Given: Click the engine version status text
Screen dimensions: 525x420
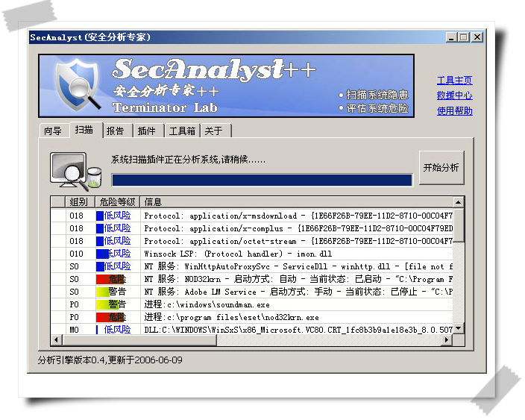Looking at the screenshot, I should click(x=110, y=360).
